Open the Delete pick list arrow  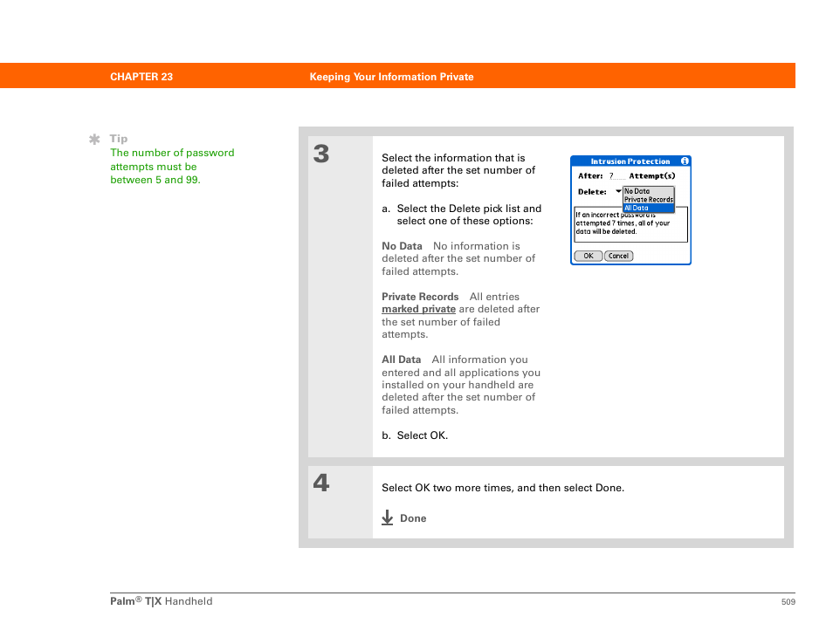[x=618, y=191]
